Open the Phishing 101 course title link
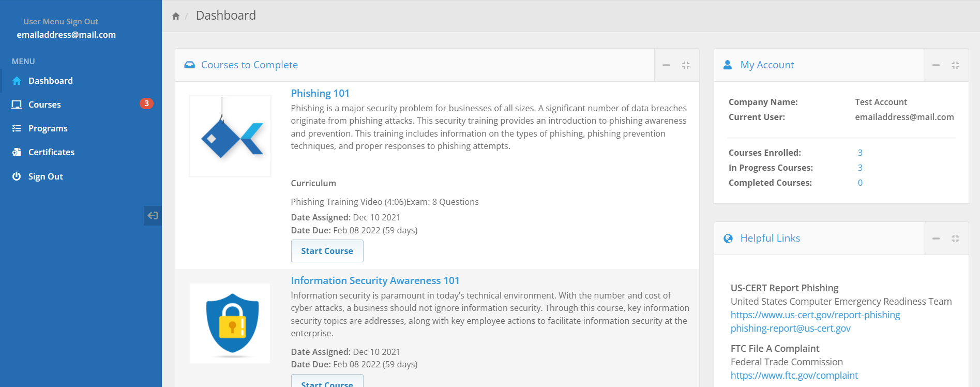 (320, 93)
